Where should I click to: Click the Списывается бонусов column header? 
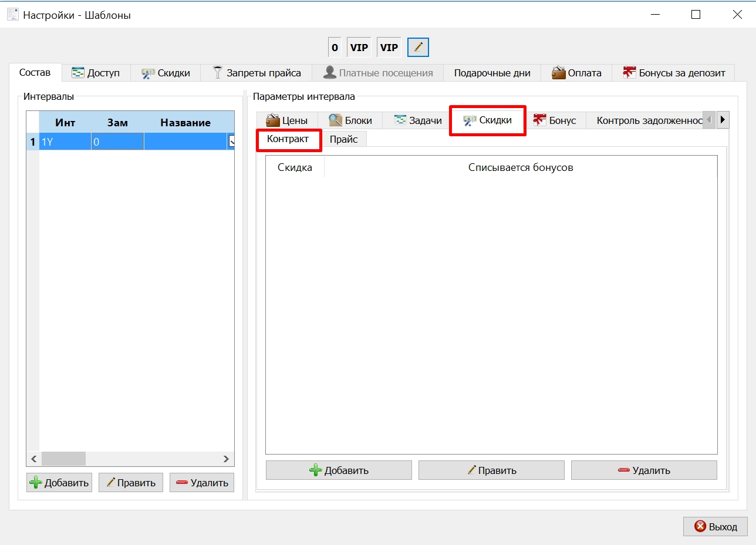(521, 167)
